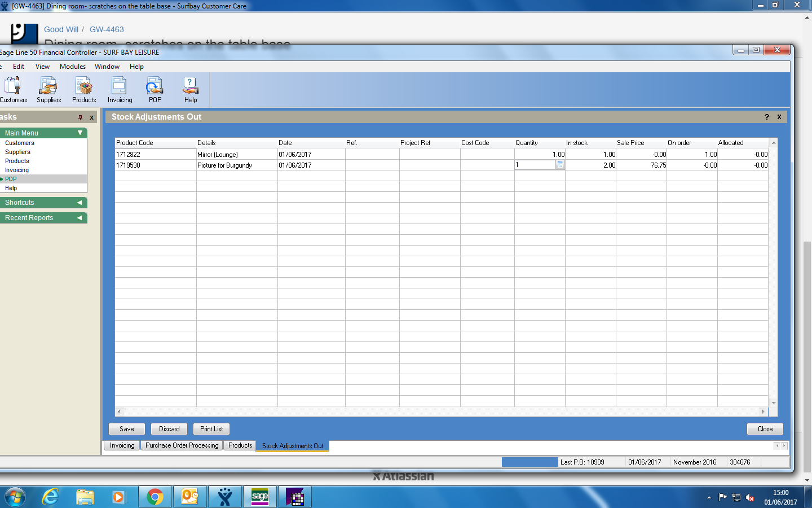Click the Customers toolbar icon
Image resolution: width=812 pixels, height=508 pixels.
click(13, 90)
